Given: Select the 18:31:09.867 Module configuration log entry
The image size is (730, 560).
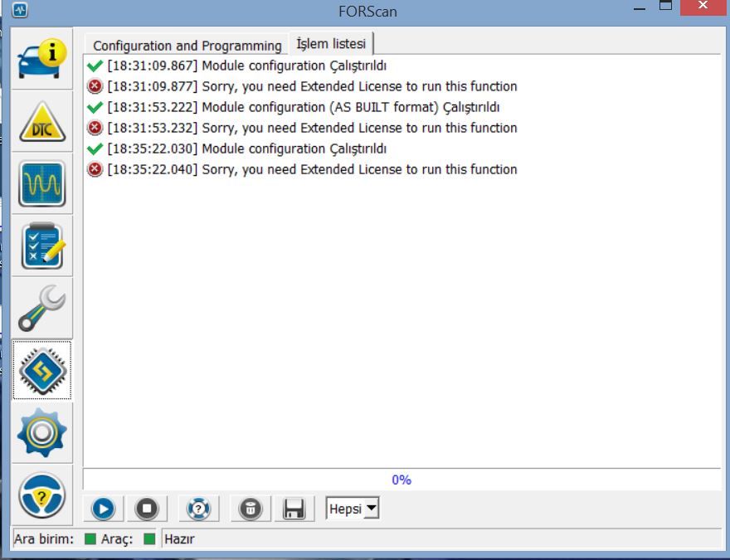Looking at the screenshot, I should (x=246, y=66).
